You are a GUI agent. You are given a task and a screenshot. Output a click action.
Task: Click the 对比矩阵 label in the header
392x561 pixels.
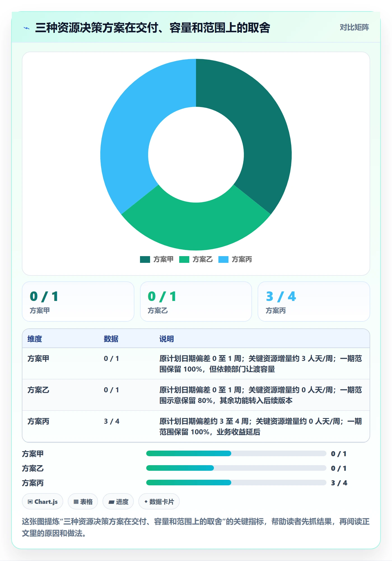click(354, 27)
